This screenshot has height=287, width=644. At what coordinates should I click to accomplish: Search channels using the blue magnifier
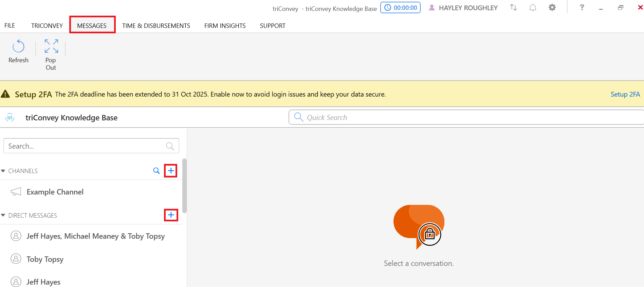157,171
